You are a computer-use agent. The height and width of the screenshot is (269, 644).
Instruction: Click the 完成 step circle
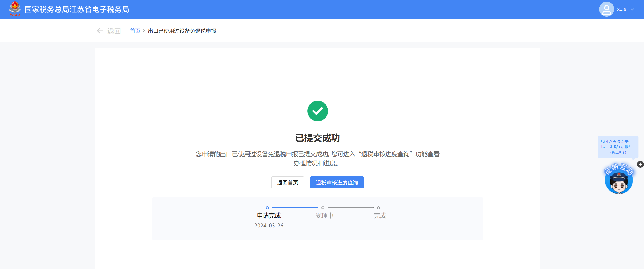pos(378,208)
